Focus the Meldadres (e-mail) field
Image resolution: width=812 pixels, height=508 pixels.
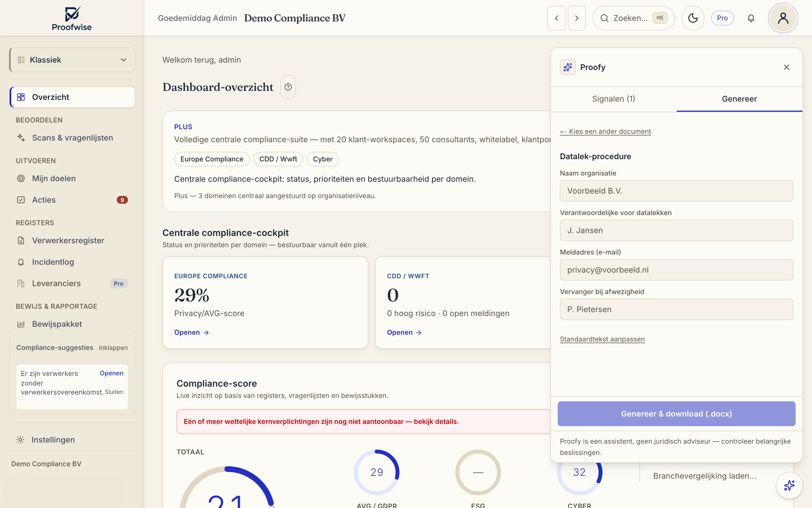[676, 270]
